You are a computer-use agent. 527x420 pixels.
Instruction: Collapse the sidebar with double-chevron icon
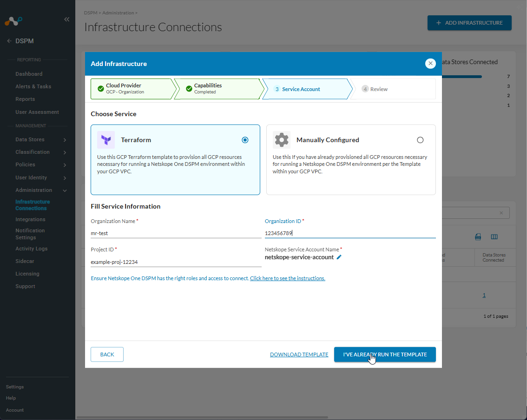(67, 20)
